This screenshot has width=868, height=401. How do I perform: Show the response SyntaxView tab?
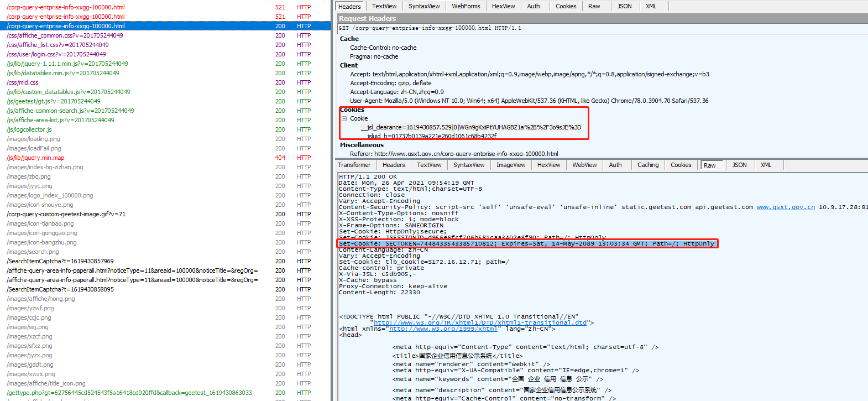tap(469, 165)
